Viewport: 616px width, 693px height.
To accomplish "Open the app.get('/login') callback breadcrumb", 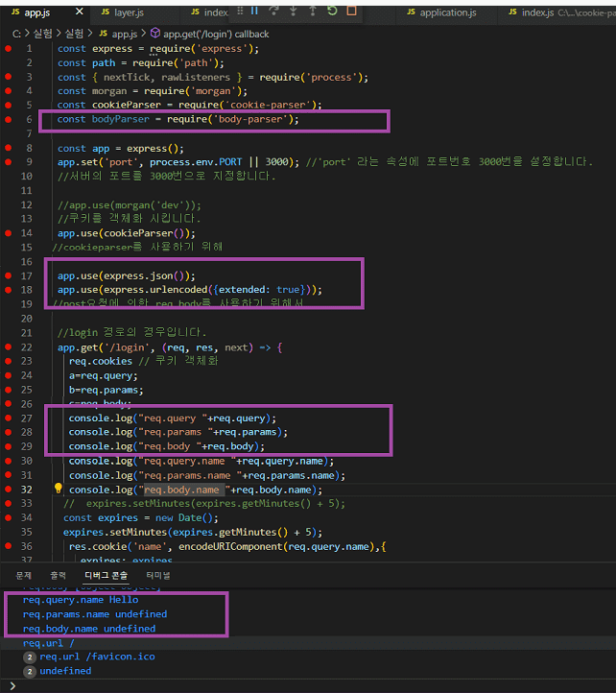I will [x=216, y=34].
